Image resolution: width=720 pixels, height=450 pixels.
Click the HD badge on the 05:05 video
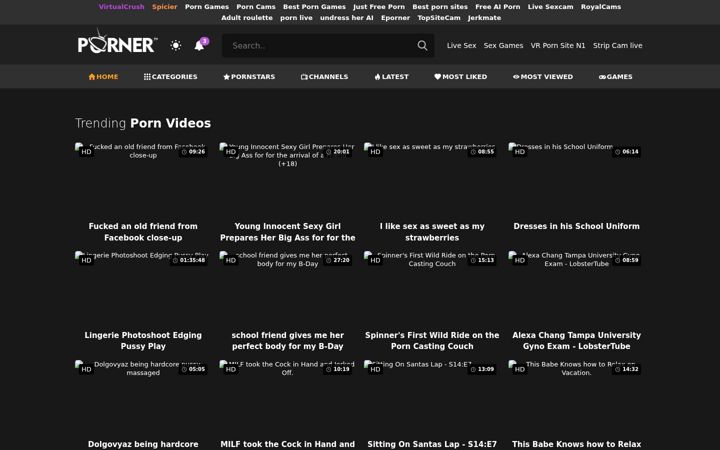pos(86,369)
